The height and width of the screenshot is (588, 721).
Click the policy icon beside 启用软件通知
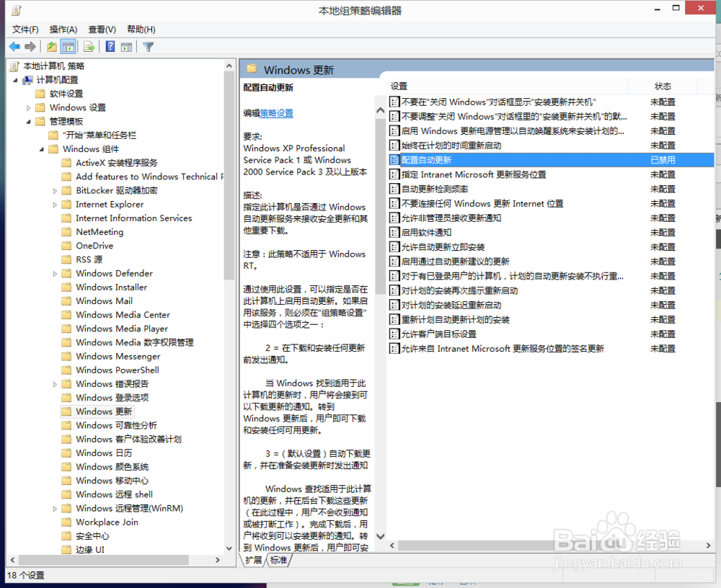click(394, 232)
